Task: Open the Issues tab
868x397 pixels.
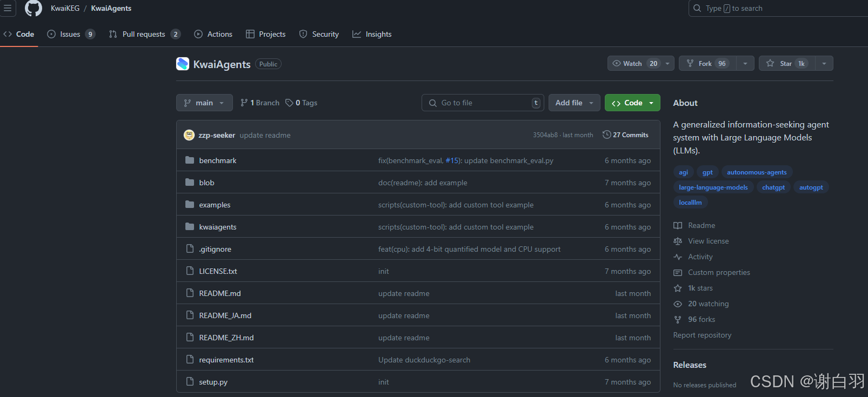Action: click(x=71, y=34)
